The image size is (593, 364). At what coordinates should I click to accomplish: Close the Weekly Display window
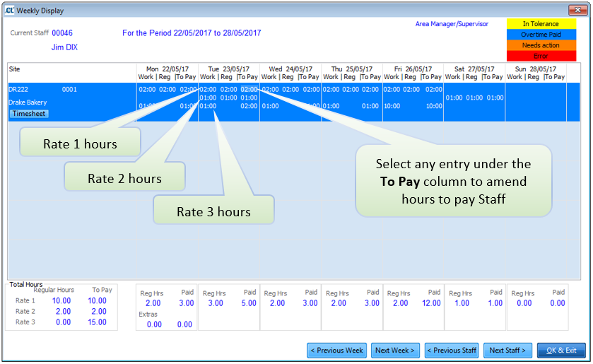(x=577, y=9)
